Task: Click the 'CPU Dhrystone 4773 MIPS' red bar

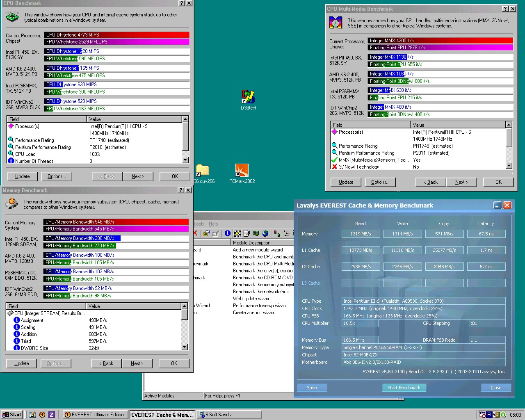Action: 117,35
